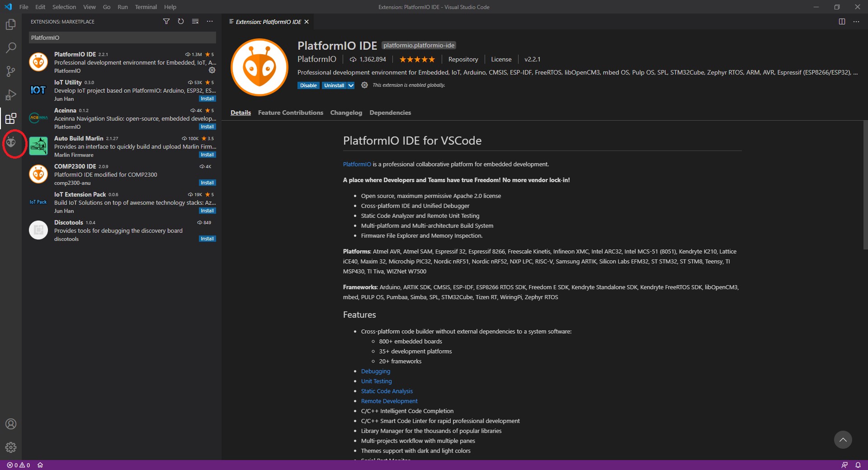Install the IoT Utility extension
The height and width of the screenshot is (470, 868).
(208, 99)
